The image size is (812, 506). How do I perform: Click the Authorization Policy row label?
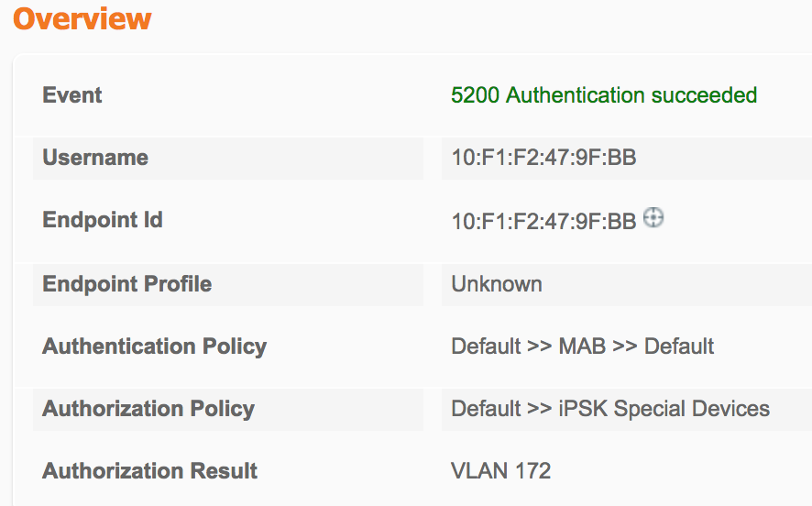(148, 409)
